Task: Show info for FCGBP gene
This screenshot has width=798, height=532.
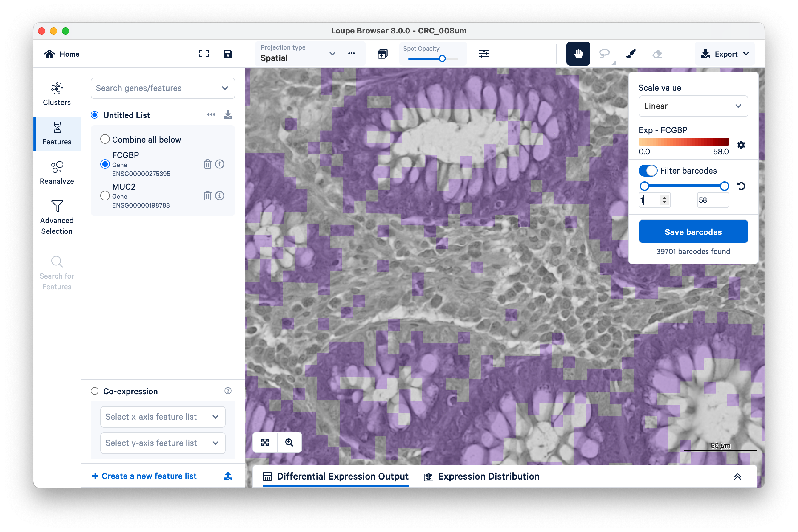Action: 220,164
